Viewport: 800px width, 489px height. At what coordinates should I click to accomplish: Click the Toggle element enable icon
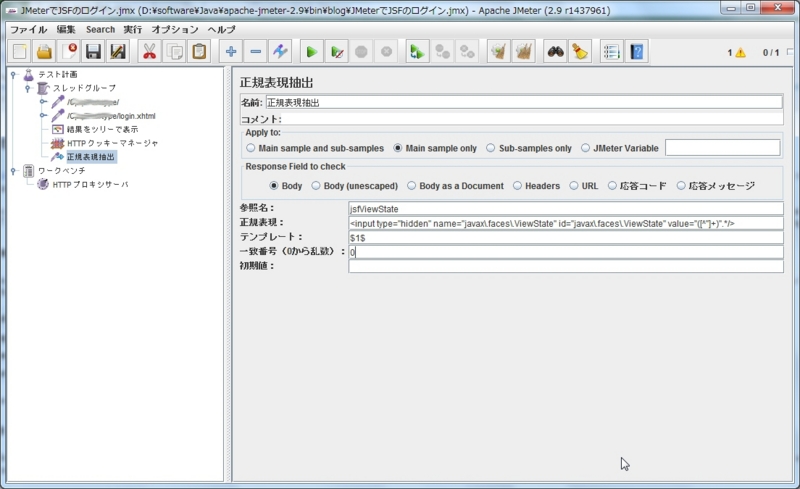pos(280,52)
